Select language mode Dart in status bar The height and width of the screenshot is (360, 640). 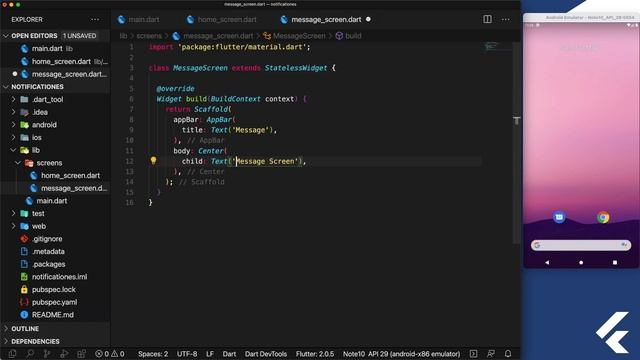click(229, 354)
